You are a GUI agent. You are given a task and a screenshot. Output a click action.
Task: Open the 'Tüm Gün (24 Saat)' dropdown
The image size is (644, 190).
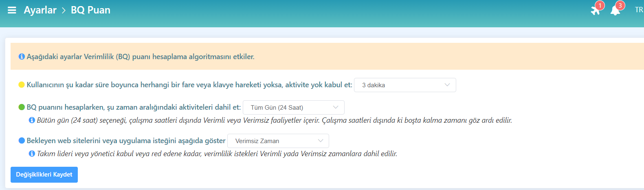coord(293,108)
